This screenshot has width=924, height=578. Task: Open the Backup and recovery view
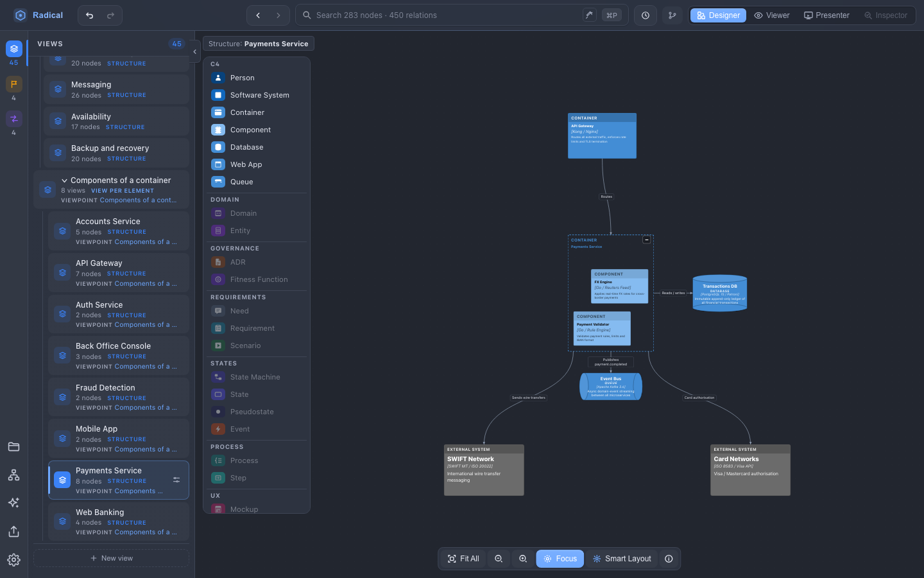click(x=117, y=153)
